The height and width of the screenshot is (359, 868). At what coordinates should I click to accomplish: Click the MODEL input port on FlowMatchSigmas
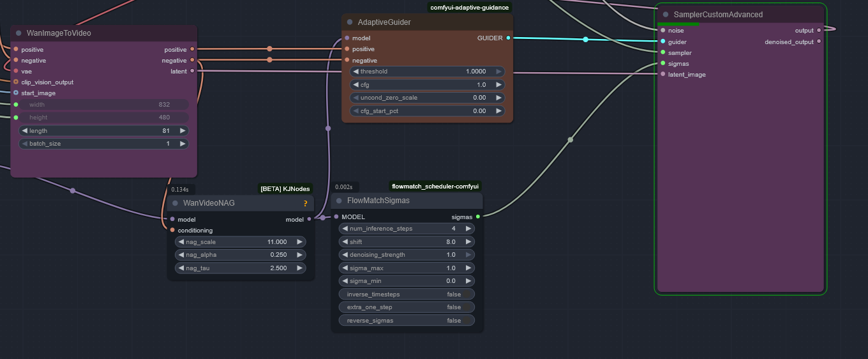tap(336, 217)
